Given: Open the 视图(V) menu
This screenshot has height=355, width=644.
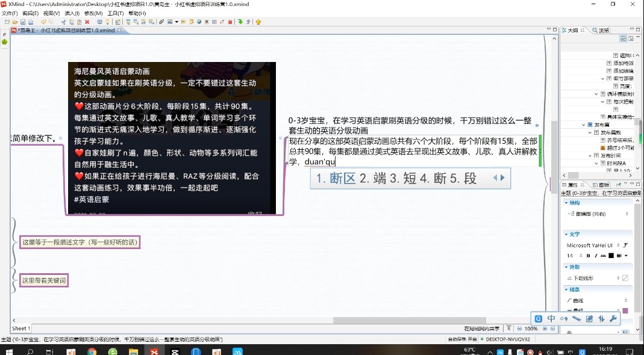Looking at the screenshot, I should (51, 14).
